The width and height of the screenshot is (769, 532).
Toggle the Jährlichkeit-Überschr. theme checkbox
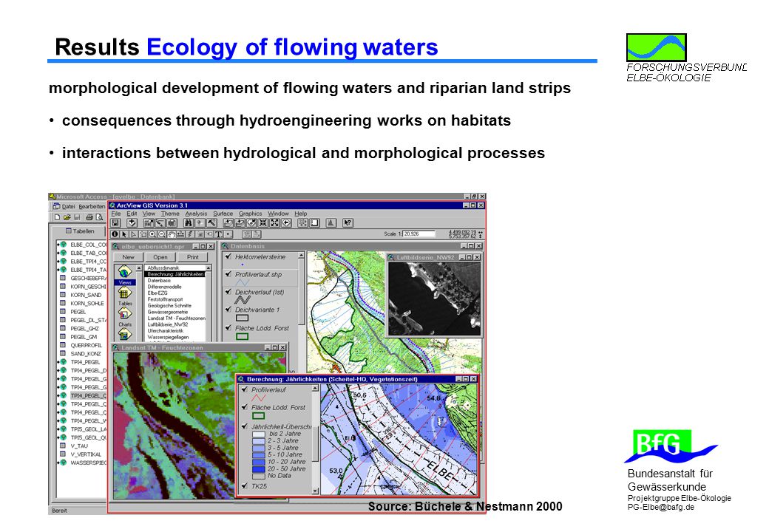244,426
